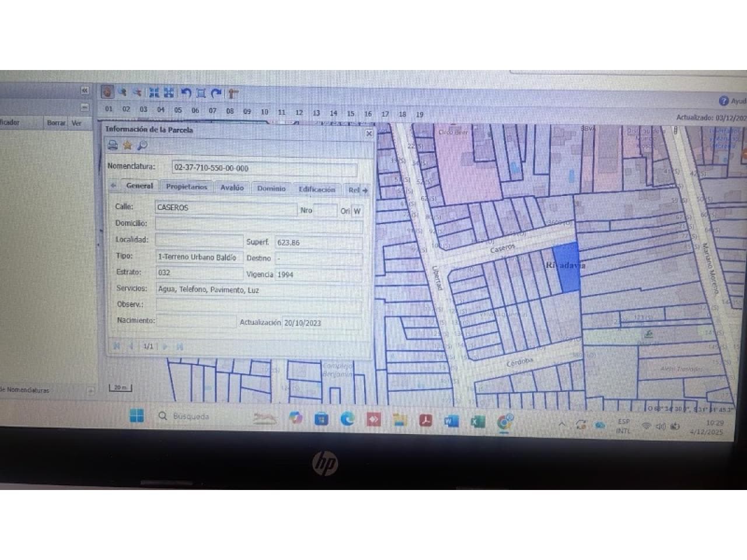Click the blue highlighted parcel on map
The height and width of the screenshot is (560, 747).
(566, 268)
